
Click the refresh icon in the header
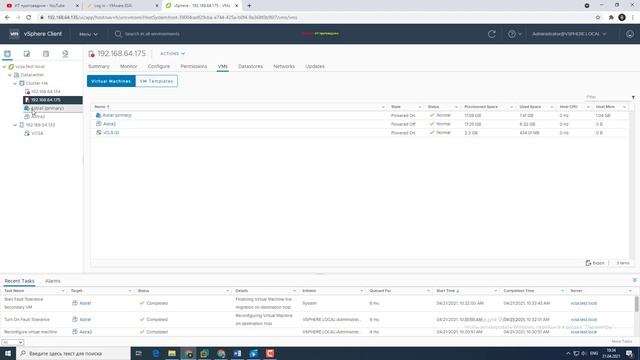click(492, 34)
